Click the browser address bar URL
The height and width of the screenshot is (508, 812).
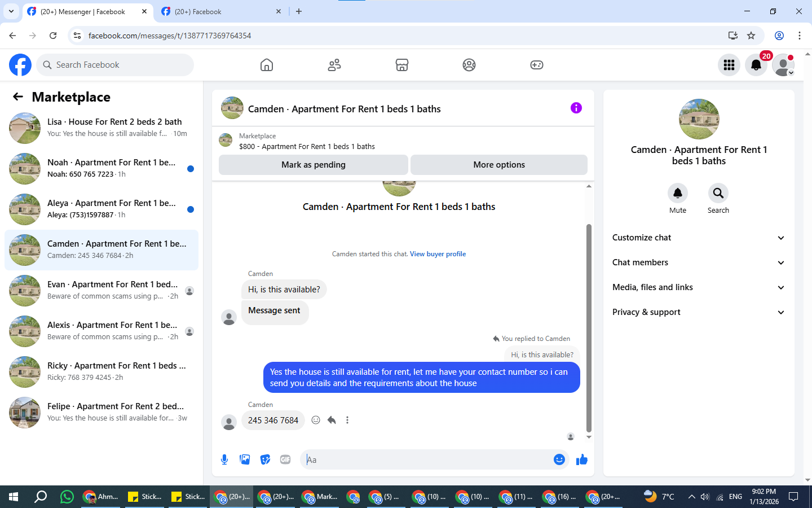(x=169, y=36)
